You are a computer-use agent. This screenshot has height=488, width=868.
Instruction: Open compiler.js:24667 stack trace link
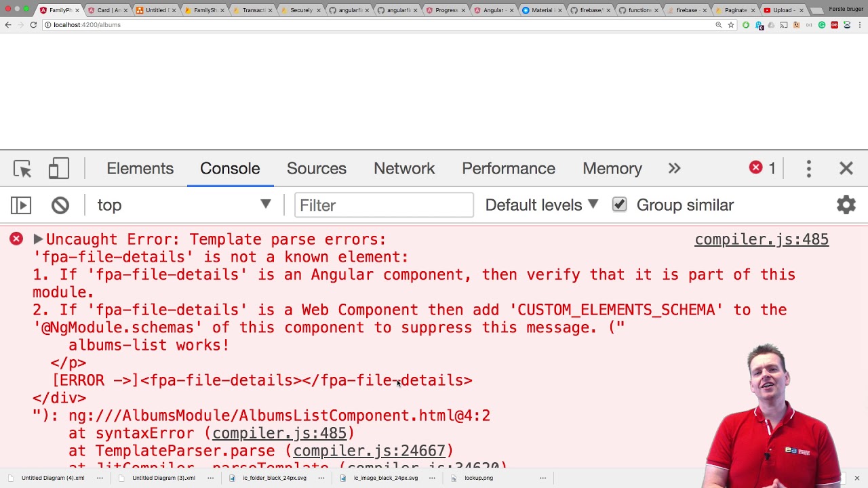[x=369, y=451]
